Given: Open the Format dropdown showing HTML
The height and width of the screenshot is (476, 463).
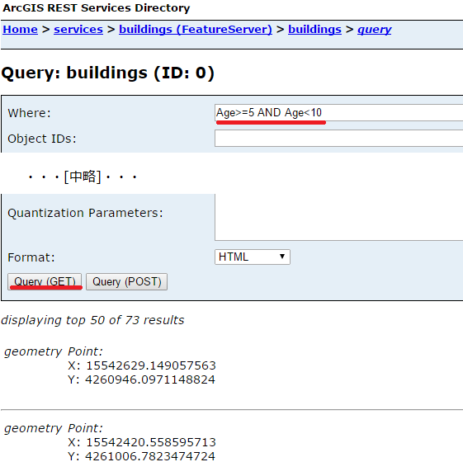Looking at the screenshot, I should tap(253, 257).
